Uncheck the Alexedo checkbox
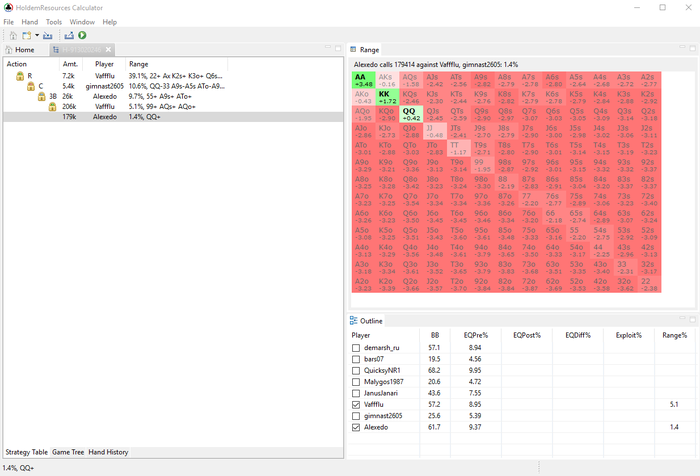The height and width of the screenshot is (476, 700). coord(356,427)
